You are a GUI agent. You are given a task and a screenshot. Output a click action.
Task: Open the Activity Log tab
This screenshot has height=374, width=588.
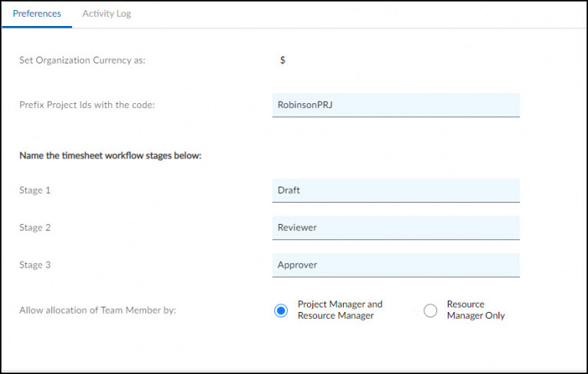(106, 14)
